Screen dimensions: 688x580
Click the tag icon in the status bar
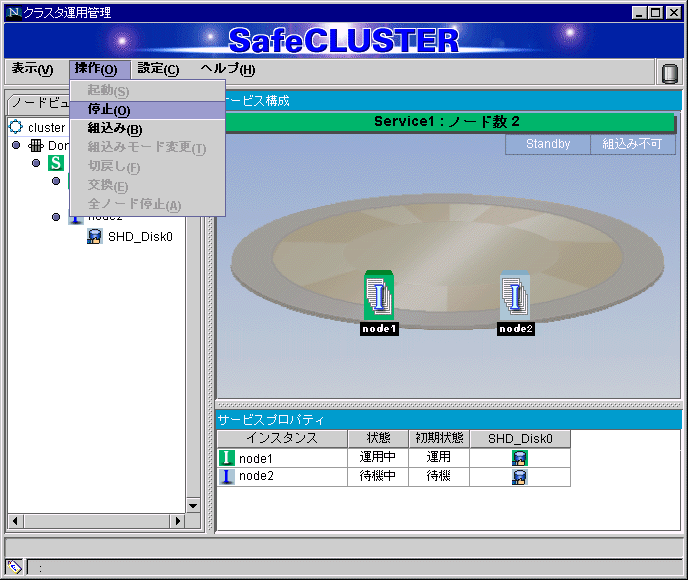pyautogui.click(x=14, y=567)
